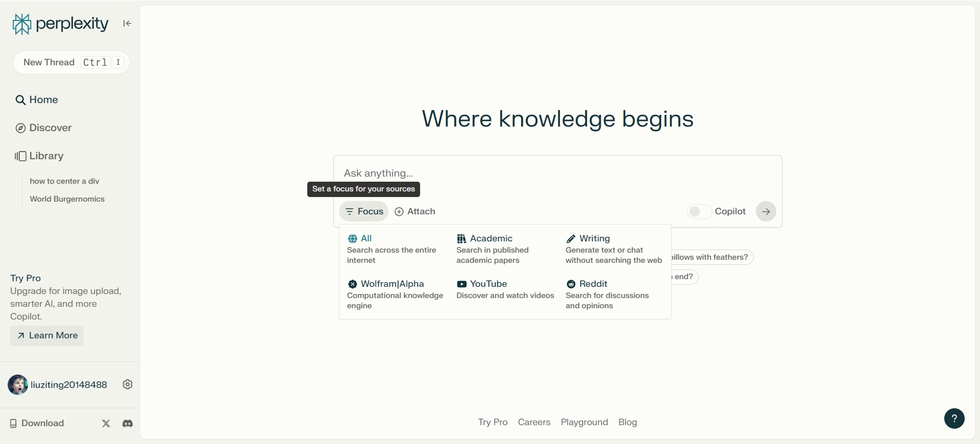
Task: Click the Wolfram|Alpha badge icon
Action: click(352, 284)
